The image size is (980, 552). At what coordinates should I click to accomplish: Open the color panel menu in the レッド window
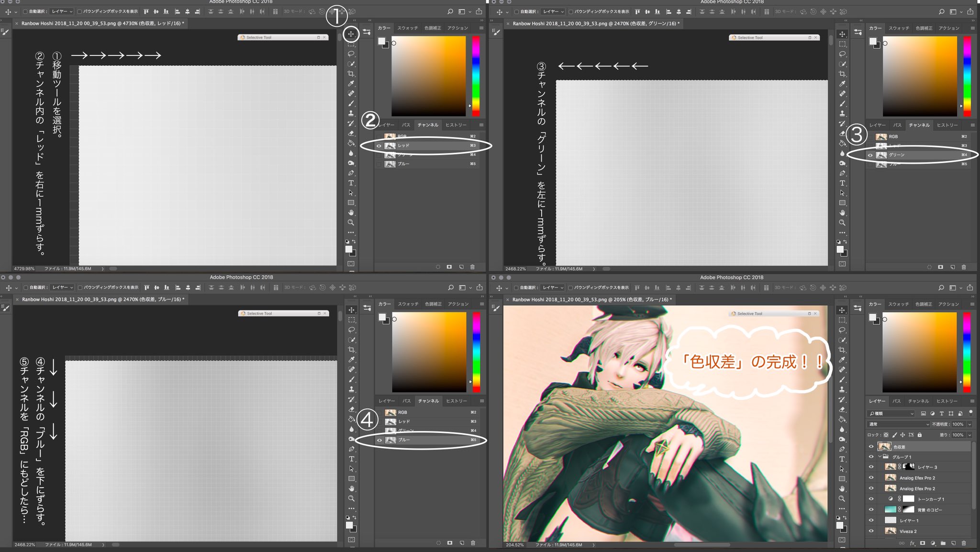[x=481, y=28]
